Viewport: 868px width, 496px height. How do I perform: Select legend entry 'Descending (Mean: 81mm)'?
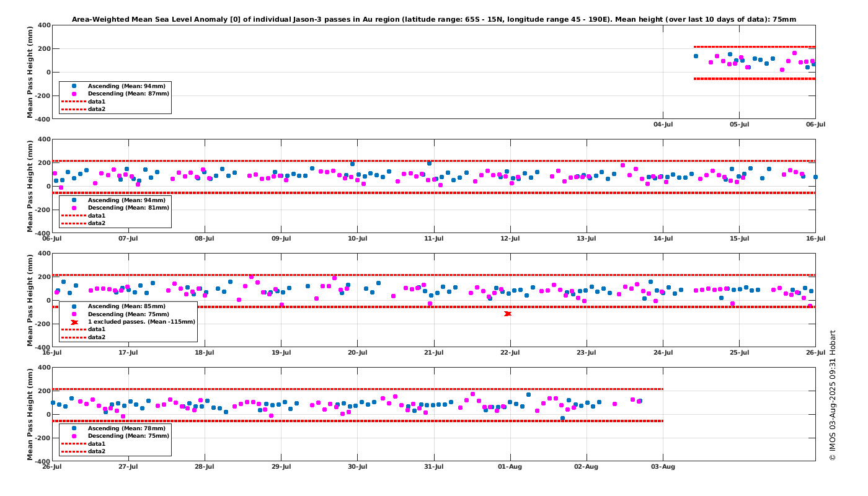[x=128, y=208]
